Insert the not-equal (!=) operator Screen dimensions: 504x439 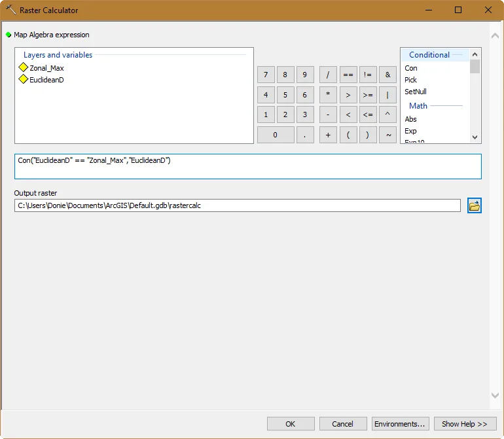[x=368, y=75]
